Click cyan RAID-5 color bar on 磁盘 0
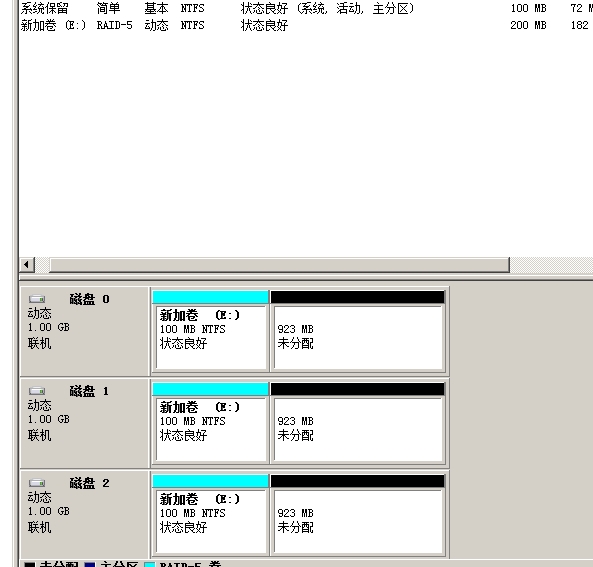This screenshot has height=567, width=593. (211, 297)
